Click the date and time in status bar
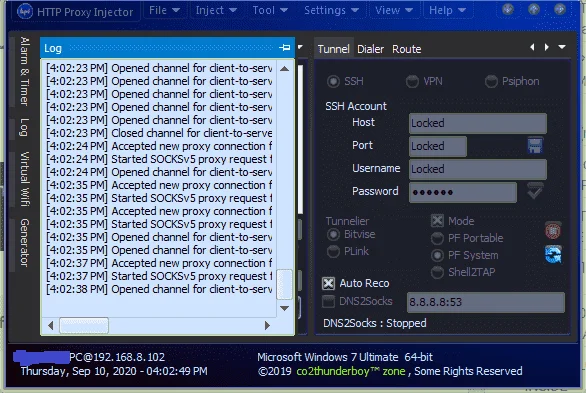The width and height of the screenshot is (586, 393). (x=114, y=371)
